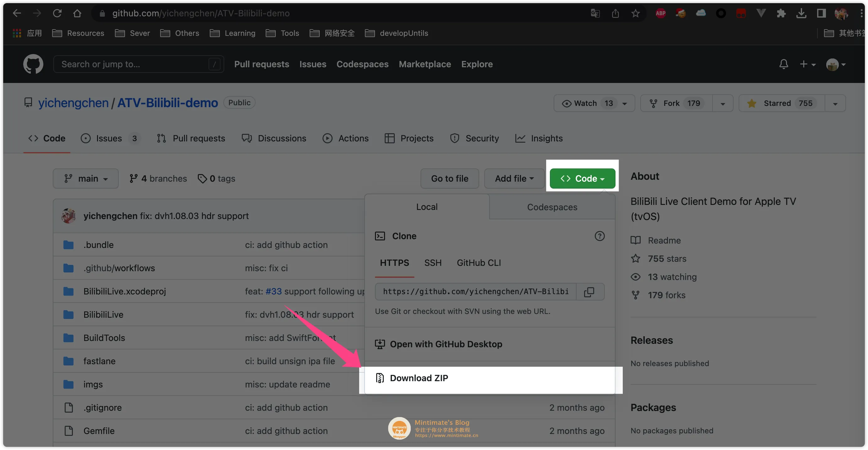Open Marketplace in top navigation
The image size is (868, 450).
(425, 64)
